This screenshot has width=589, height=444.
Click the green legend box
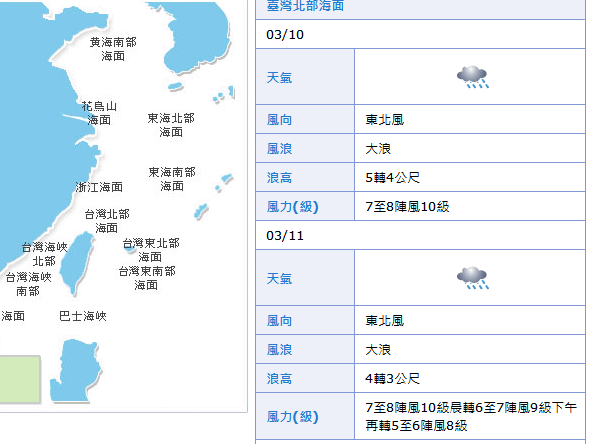pyautogui.click(x=20, y=379)
